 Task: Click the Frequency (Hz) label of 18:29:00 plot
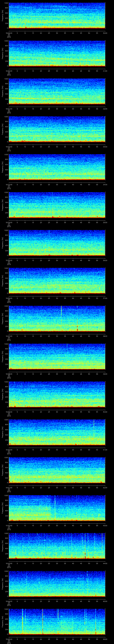coord(3,16)
